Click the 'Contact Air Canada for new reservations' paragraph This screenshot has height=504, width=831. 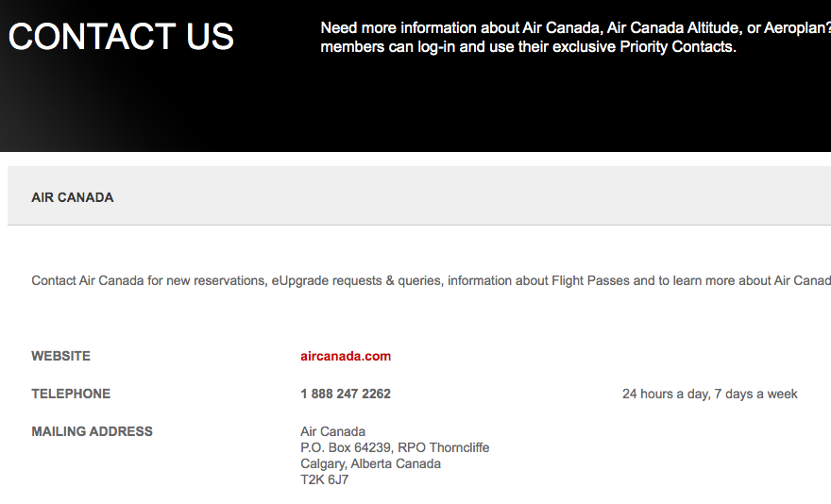click(431, 280)
